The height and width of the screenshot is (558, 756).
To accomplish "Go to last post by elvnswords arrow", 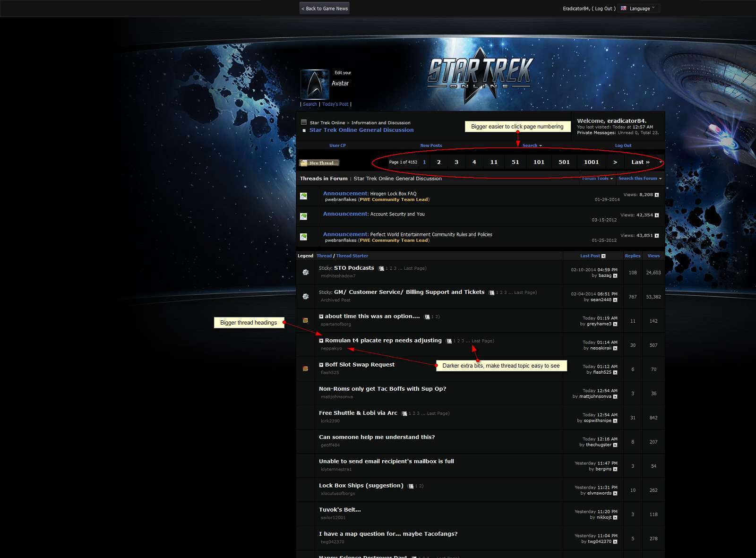I will pyautogui.click(x=615, y=493).
